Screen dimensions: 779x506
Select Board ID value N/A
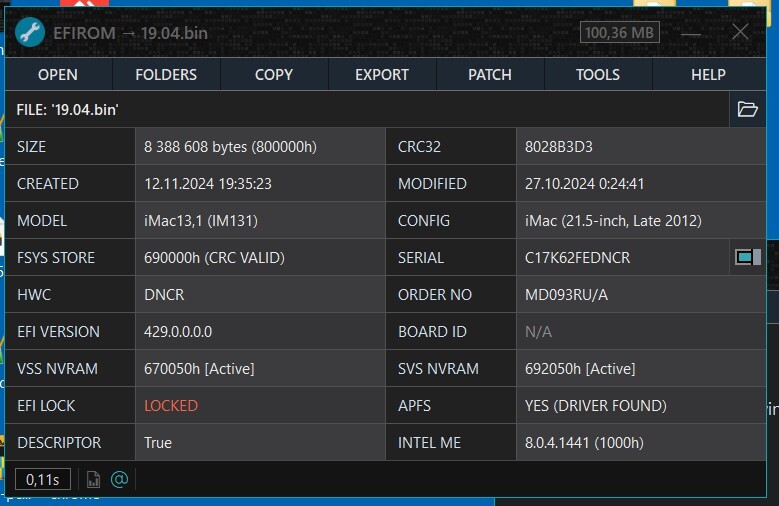point(538,332)
